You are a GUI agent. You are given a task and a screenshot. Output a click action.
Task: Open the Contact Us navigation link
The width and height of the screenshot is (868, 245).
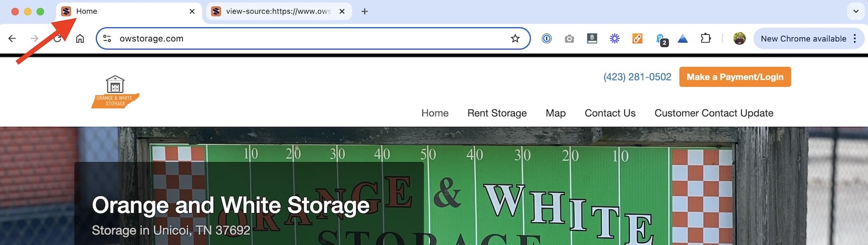610,113
